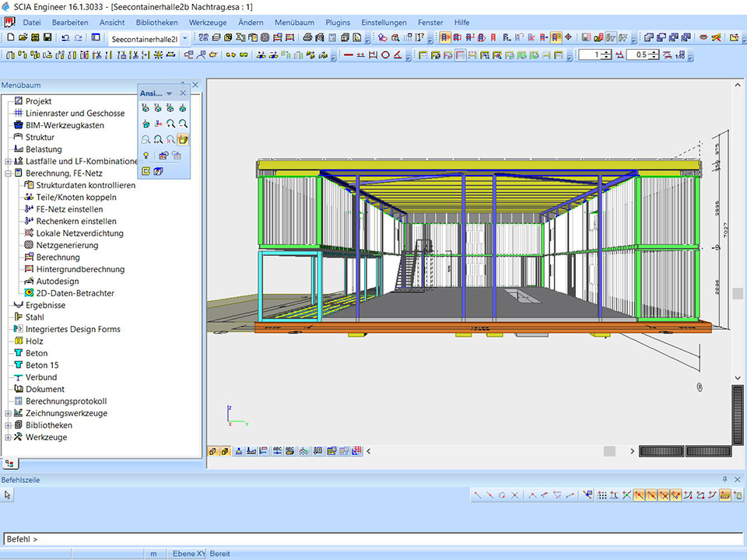Open the Seecontainerhalle2b project dropdown
This screenshot has height=560, width=747.
184,38
